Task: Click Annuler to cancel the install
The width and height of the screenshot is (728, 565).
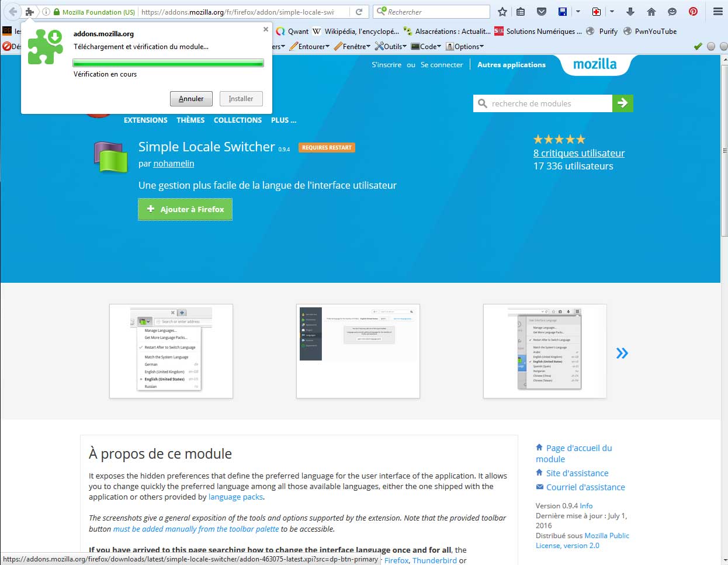Action: coord(191,99)
